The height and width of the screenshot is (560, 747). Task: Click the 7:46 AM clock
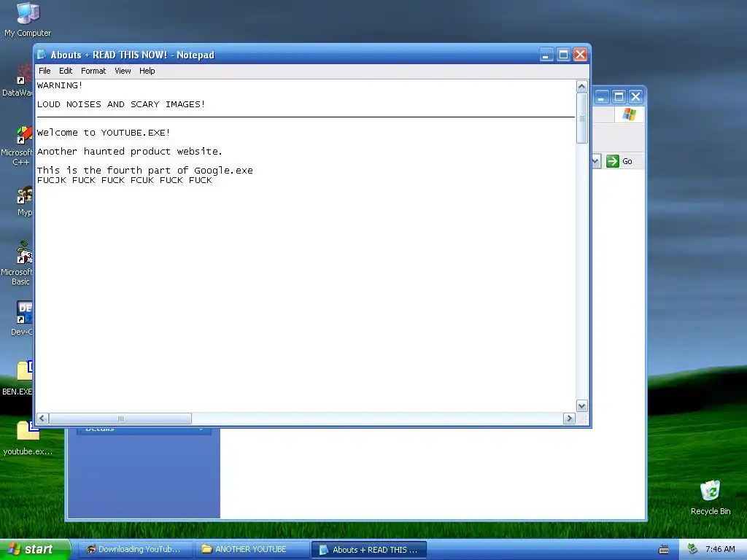[720, 550]
